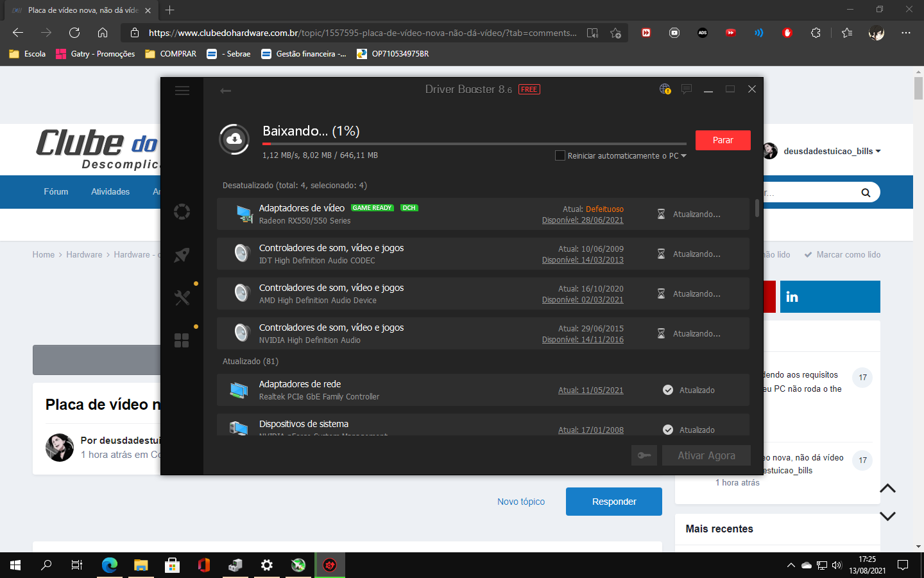Image resolution: width=924 pixels, height=578 pixels.
Task: Open the Escola bookmarks folder
Action: click(x=28, y=54)
